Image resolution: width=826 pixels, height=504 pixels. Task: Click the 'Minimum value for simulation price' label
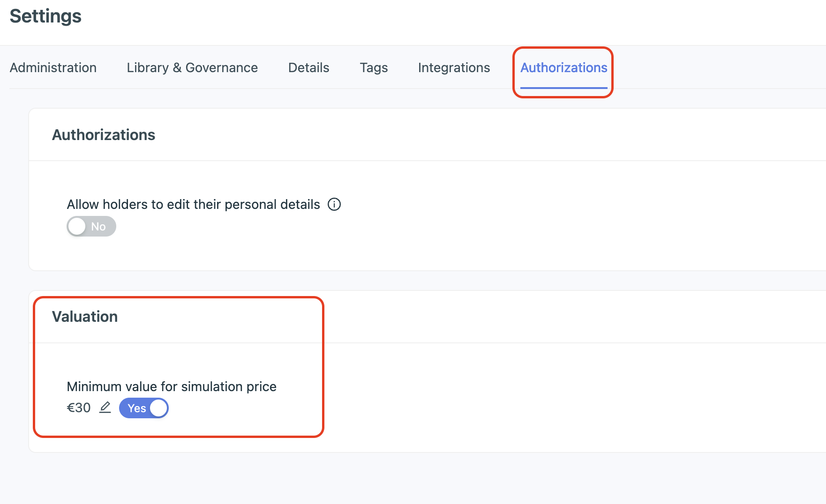coord(172,387)
